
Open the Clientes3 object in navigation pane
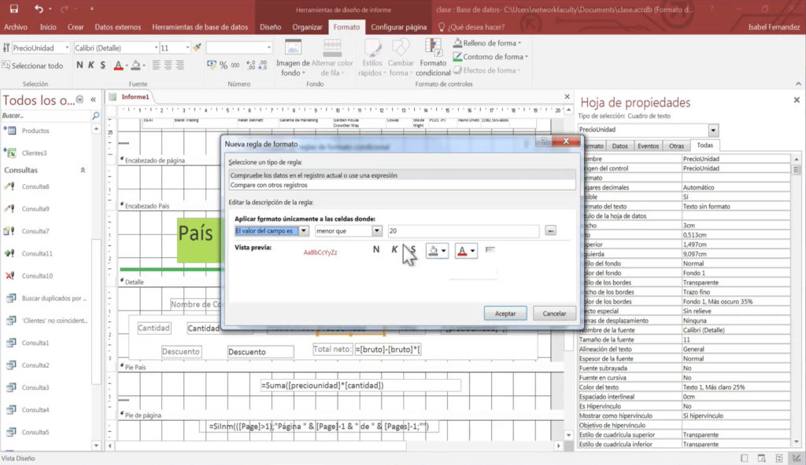tap(34, 153)
